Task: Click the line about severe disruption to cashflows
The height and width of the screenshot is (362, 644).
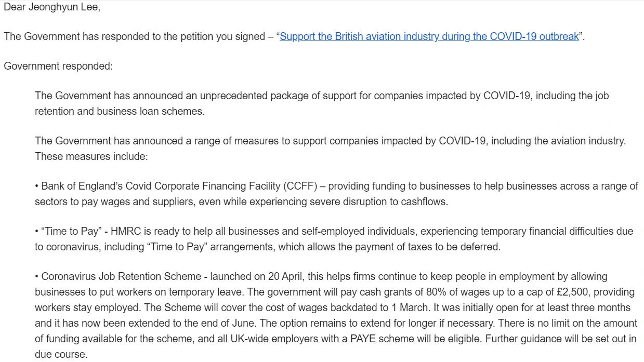Action: click(241, 202)
